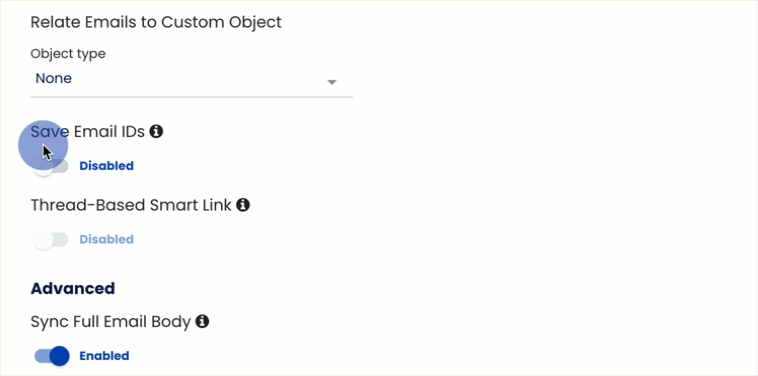The image size is (758, 376).
Task: Enable the Thread-Based Smart Link switch
Action: (51, 240)
